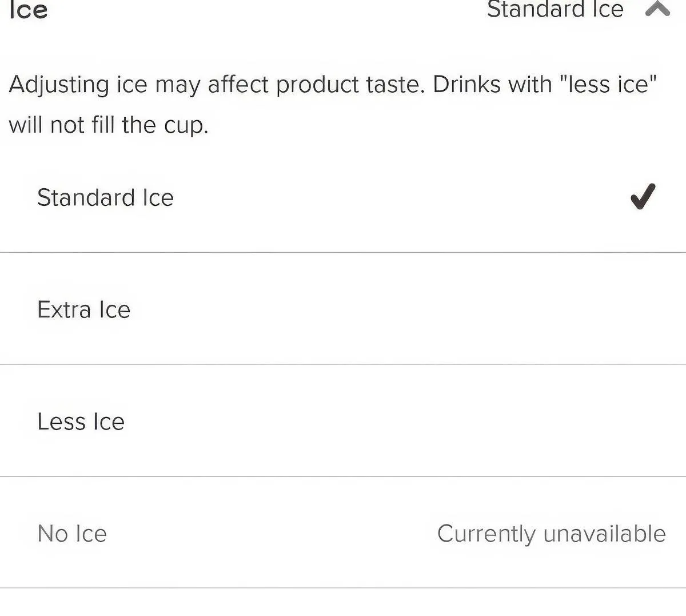Click the checkmark beside Standard Ice
This screenshot has height=616, width=686.
coord(643,197)
